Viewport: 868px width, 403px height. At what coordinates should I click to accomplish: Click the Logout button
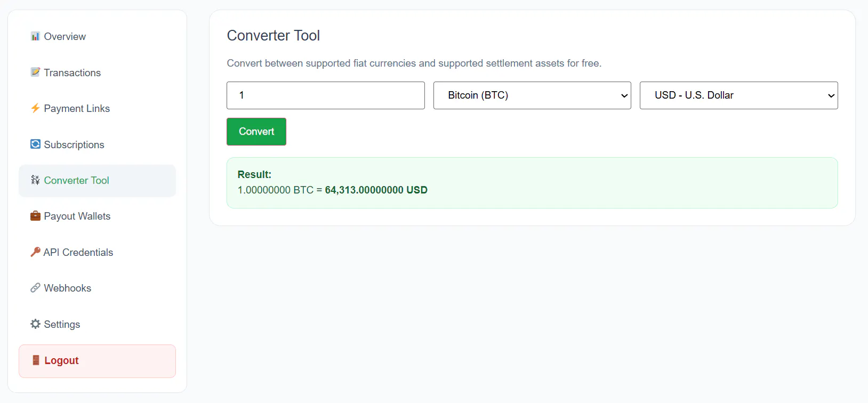tap(97, 361)
